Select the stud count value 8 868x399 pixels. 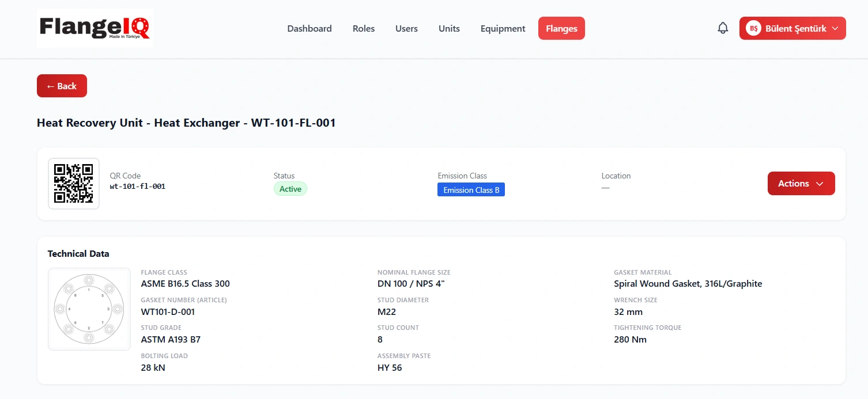point(380,339)
